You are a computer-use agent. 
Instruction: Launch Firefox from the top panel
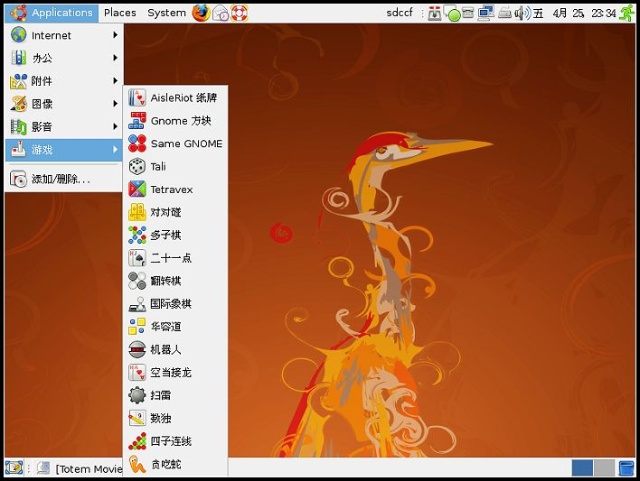201,13
